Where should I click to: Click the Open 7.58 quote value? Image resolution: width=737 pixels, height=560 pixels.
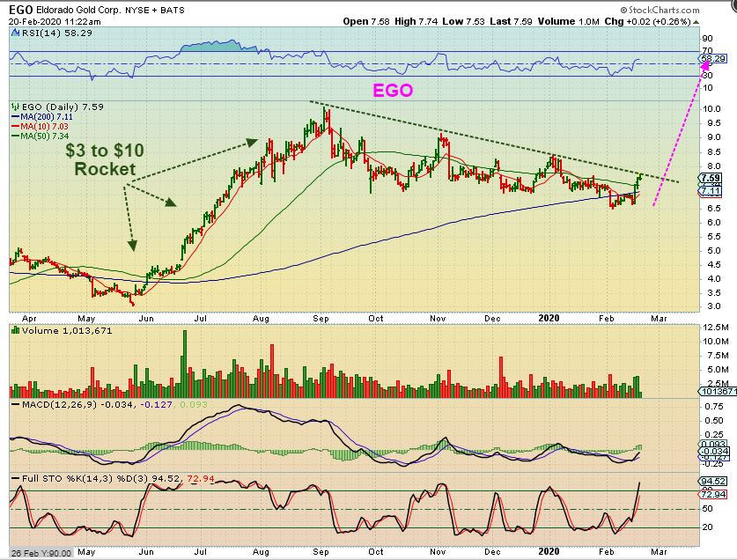366,22
